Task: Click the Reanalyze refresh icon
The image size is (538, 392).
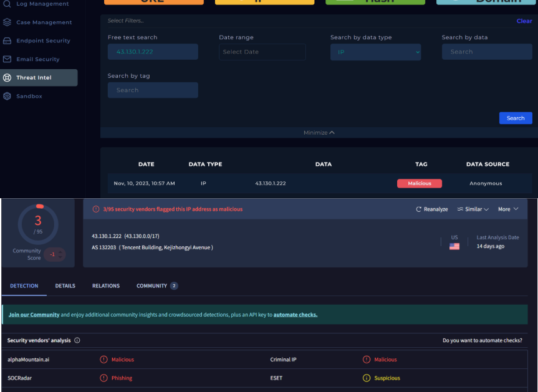Action: coord(418,209)
